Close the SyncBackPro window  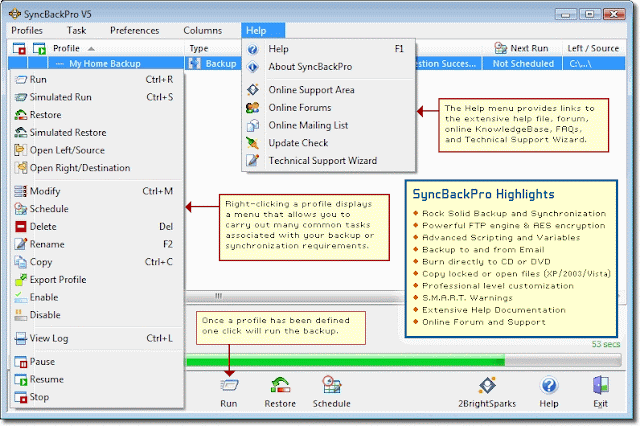click(x=614, y=14)
